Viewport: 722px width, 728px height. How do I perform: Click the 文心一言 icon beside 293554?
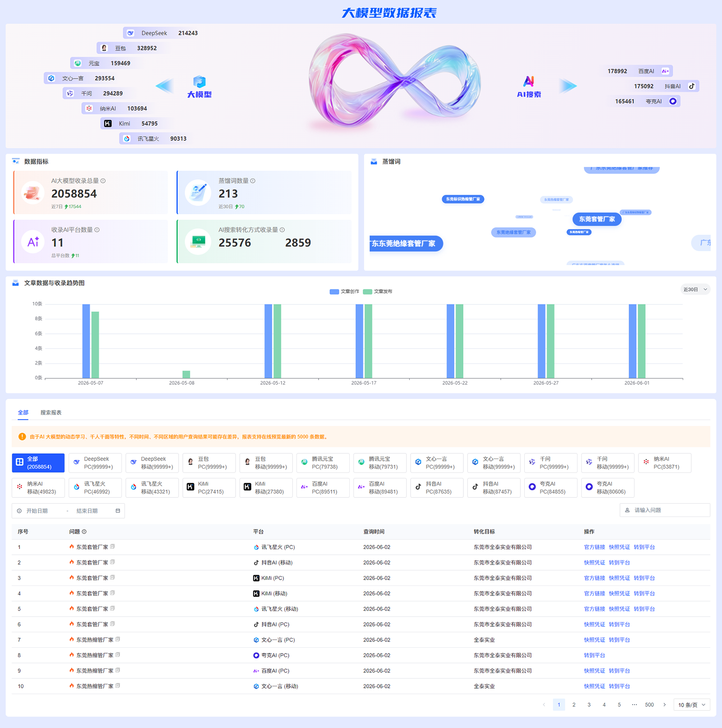(51, 78)
